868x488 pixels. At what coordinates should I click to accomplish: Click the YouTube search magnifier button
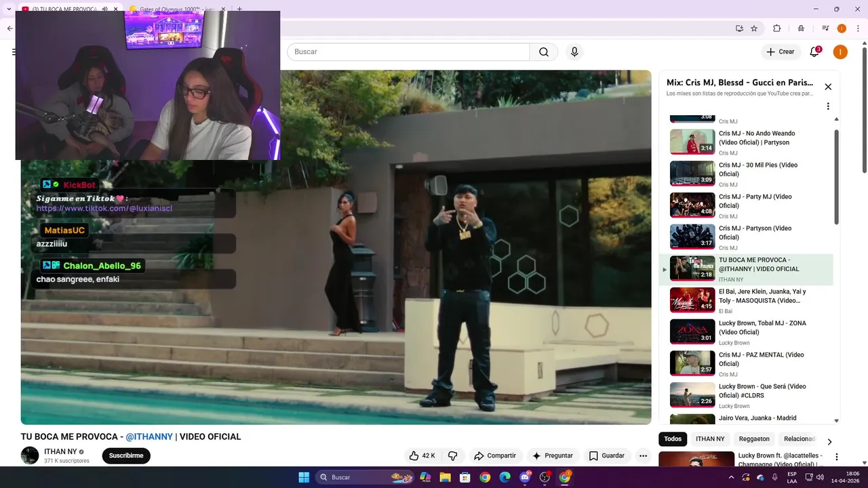pos(544,52)
